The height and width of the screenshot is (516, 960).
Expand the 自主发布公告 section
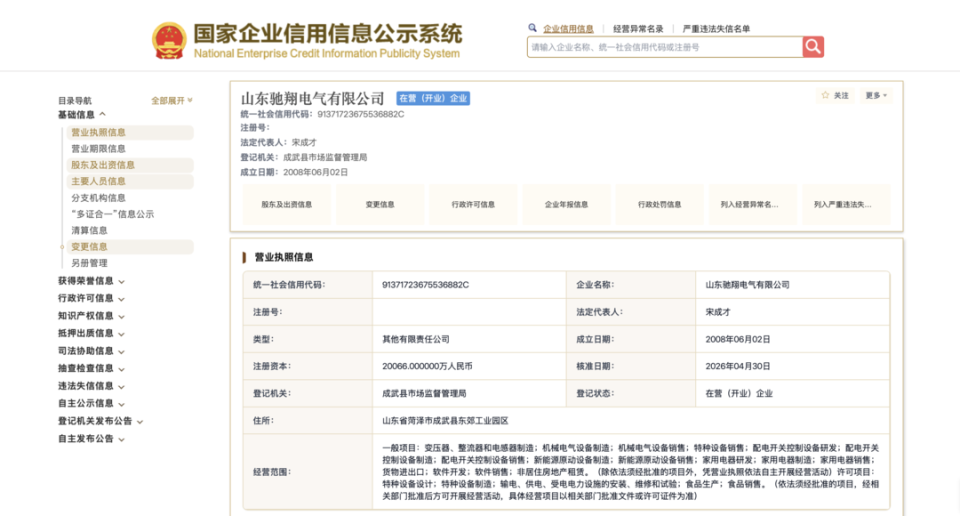91,439
